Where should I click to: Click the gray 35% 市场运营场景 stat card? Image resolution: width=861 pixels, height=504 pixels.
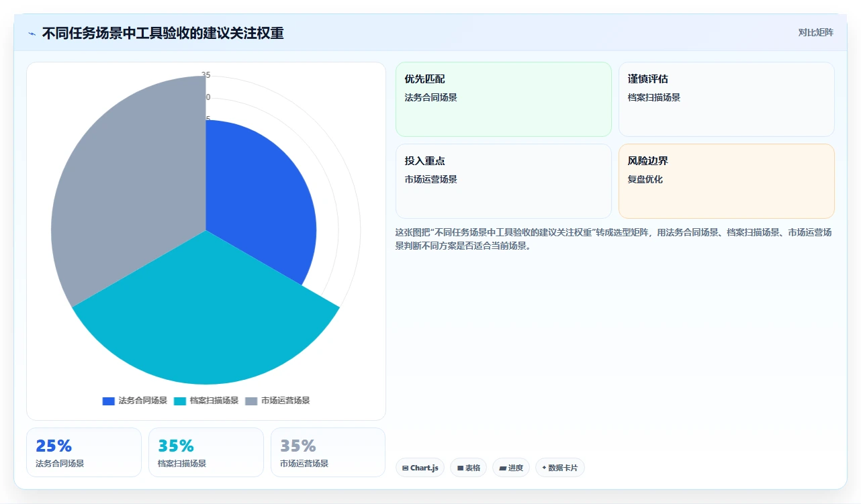pyautogui.click(x=328, y=452)
